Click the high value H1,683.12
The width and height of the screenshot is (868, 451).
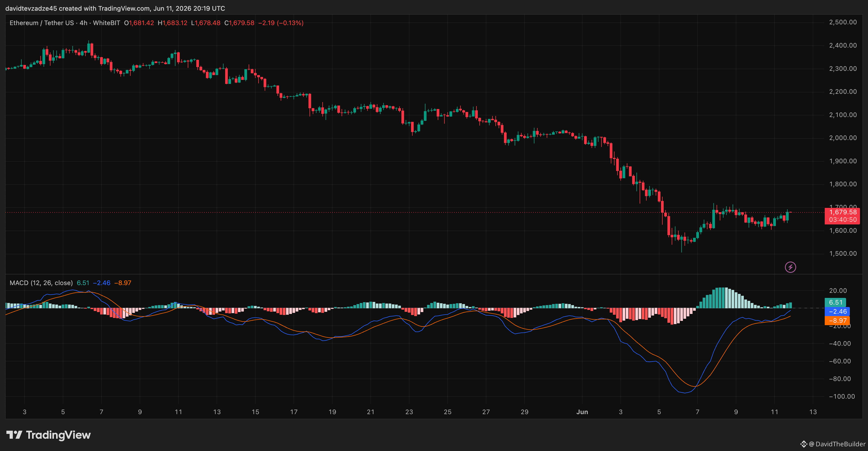click(173, 23)
